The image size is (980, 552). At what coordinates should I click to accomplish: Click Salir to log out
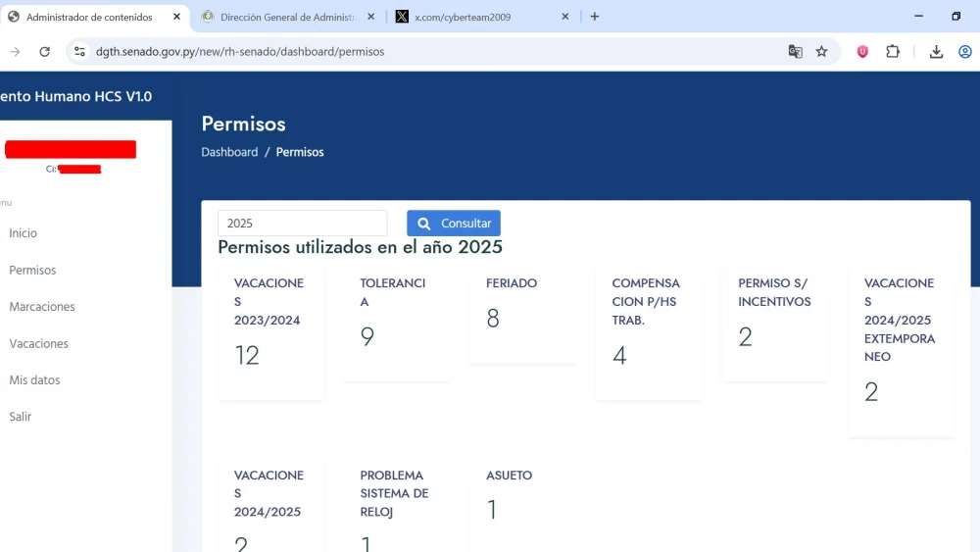pos(21,417)
